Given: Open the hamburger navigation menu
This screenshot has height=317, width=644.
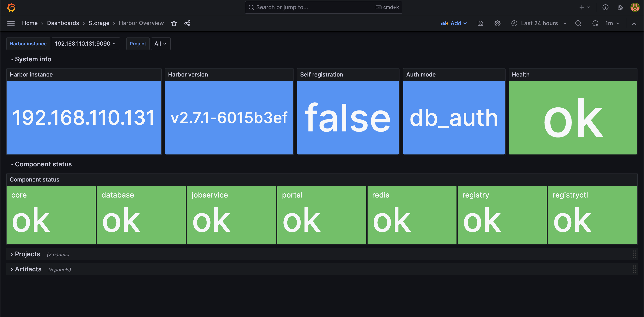Looking at the screenshot, I should (11, 23).
